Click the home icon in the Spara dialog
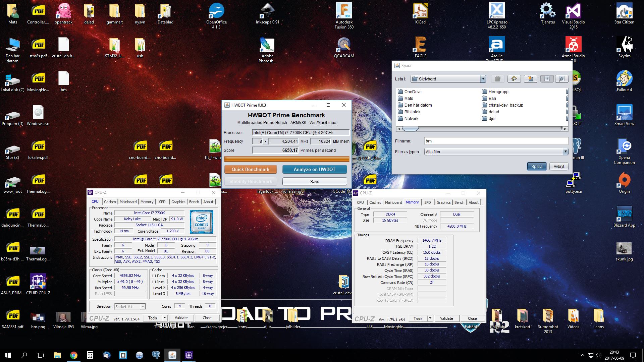 pos(514,79)
